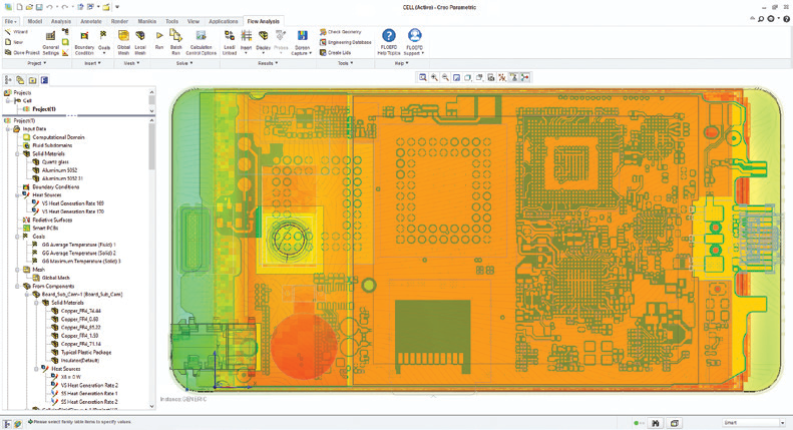Open the File menu
This screenshot has height=430, width=793.
[10, 20]
